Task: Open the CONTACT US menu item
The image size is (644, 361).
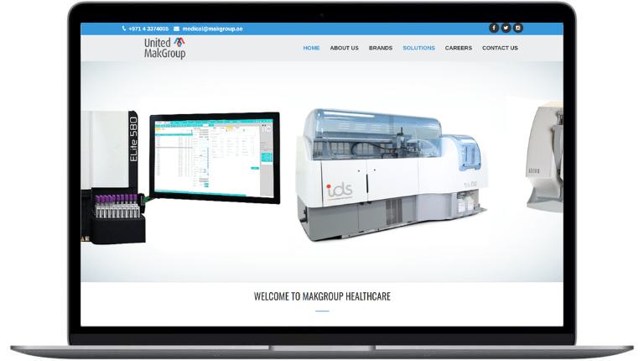Action: 500,48
